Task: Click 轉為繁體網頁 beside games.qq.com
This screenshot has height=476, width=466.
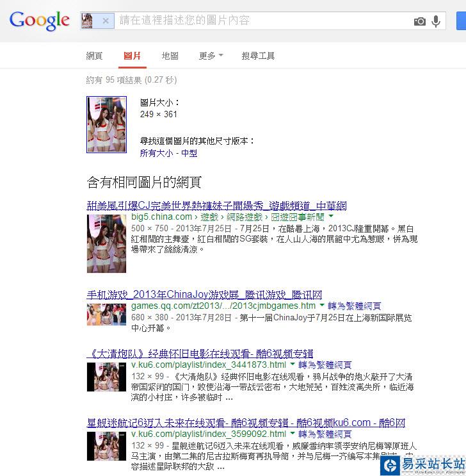Action: pyautogui.click(x=354, y=306)
